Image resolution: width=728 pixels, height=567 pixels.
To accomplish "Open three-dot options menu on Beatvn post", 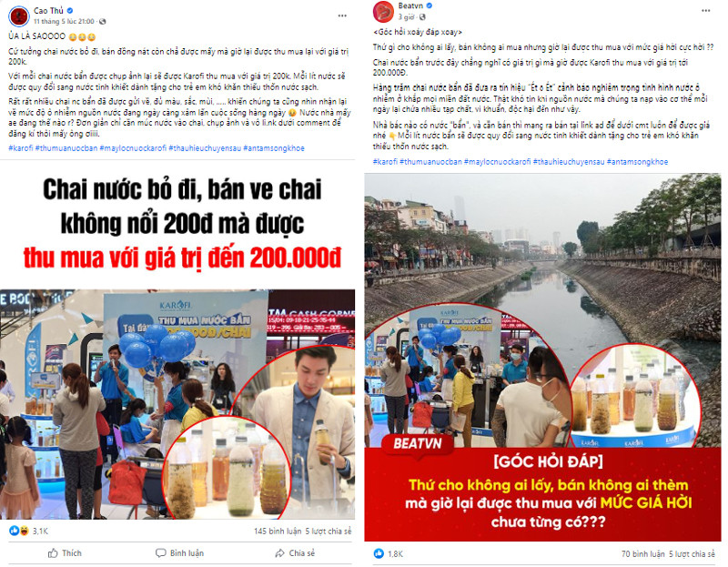I will click(x=706, y=11).
